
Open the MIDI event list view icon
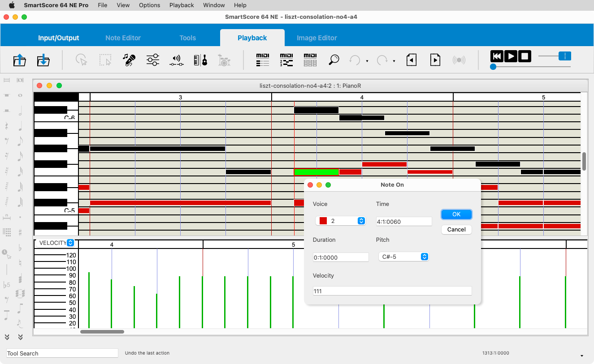click(263, 60)
